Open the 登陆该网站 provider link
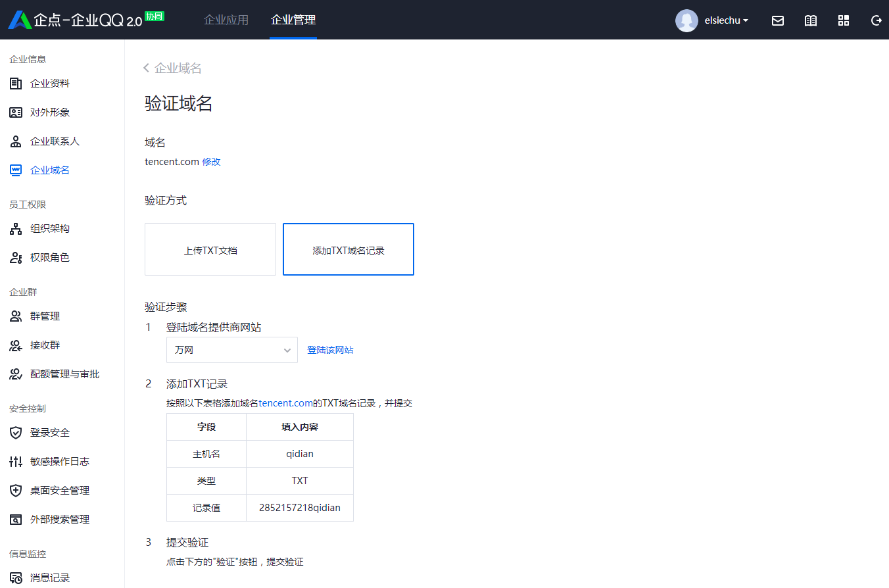This screenshot has height=588, width=889. click(330, 349)
